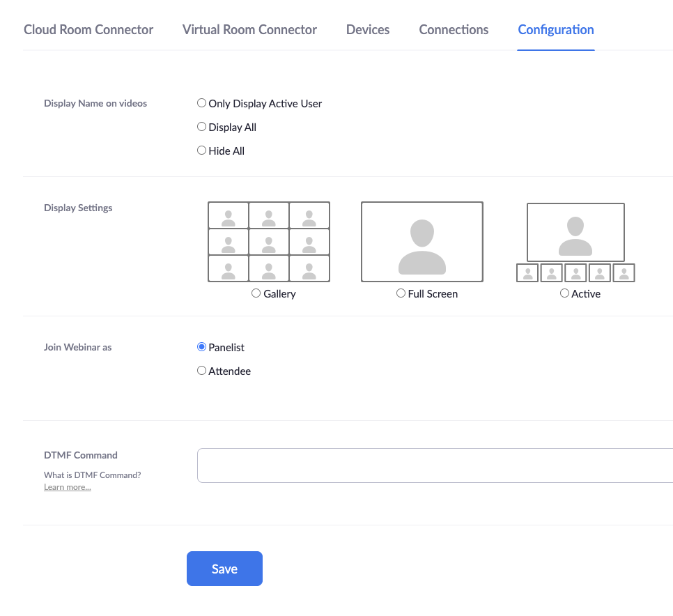Set Join Webinar as Attendee
The image size is (673, 616).
point(201,371)
